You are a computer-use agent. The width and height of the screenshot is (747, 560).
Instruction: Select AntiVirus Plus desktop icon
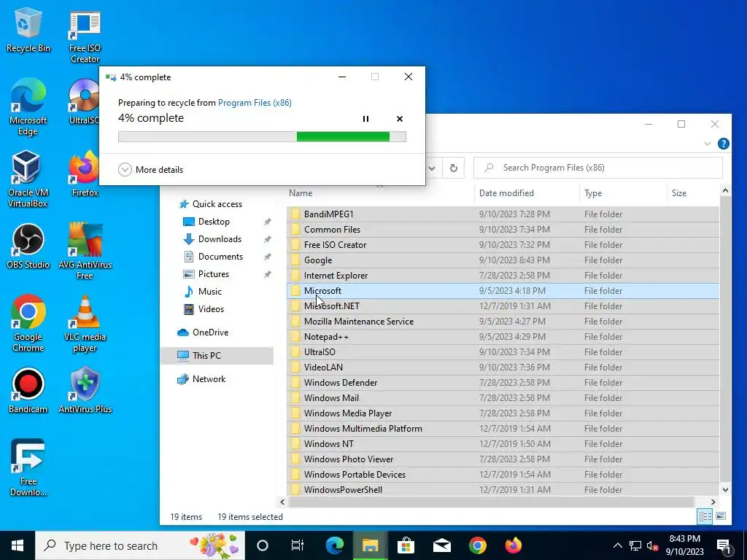[x=85, y=391]
